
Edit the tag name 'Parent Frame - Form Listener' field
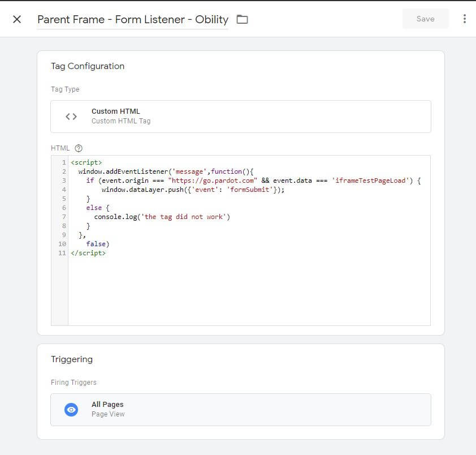pos(132,20)
